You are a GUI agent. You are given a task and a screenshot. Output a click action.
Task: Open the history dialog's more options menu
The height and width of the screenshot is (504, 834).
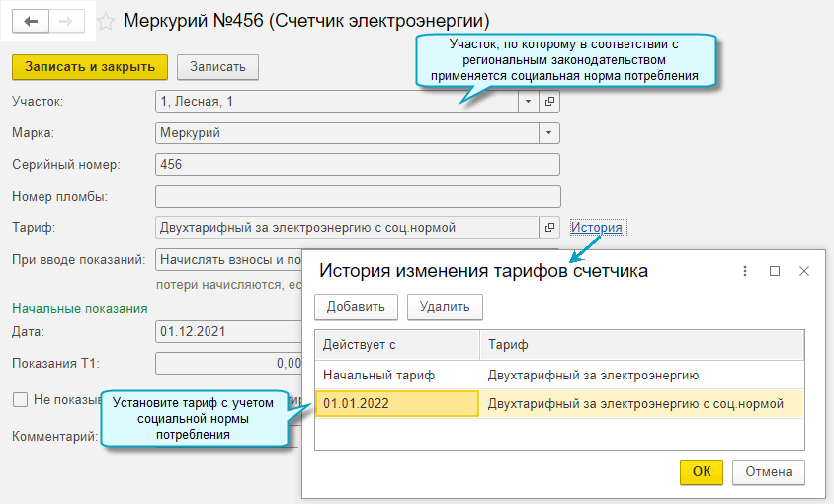tap(743, 271)
